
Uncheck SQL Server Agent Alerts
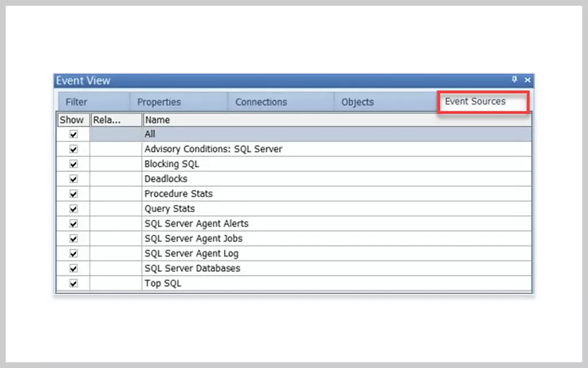[x=73, y=224]
